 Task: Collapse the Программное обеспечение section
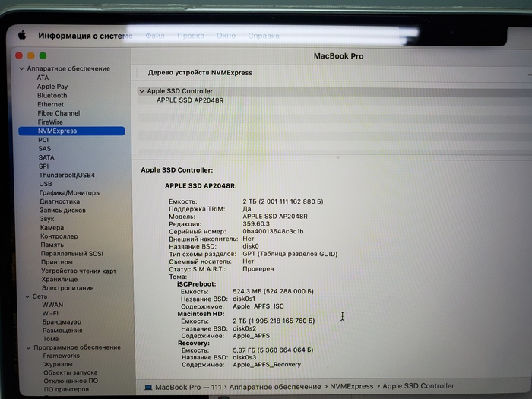point(29,347)
